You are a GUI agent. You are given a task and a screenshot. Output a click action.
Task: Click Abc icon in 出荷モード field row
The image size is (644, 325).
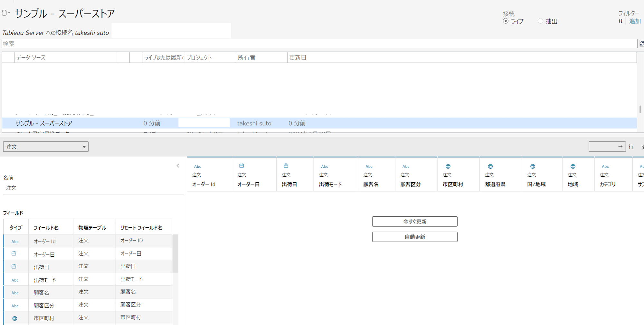click(15, 280)
